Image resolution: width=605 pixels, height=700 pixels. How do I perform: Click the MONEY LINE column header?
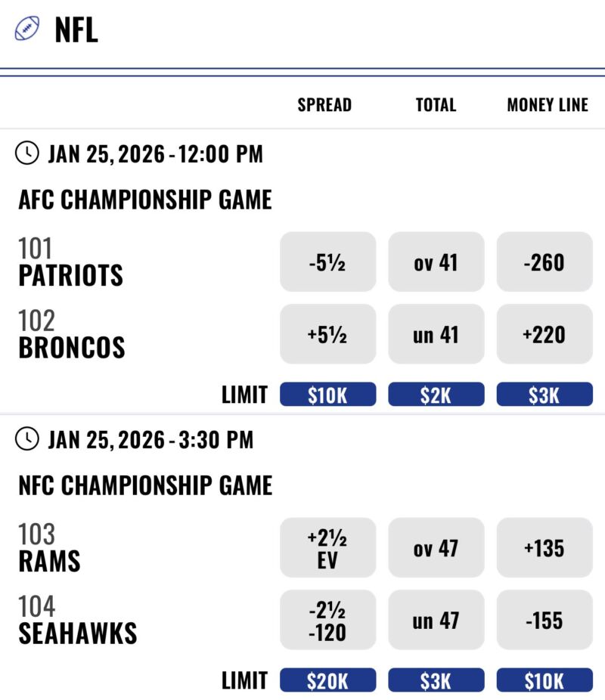546,105
